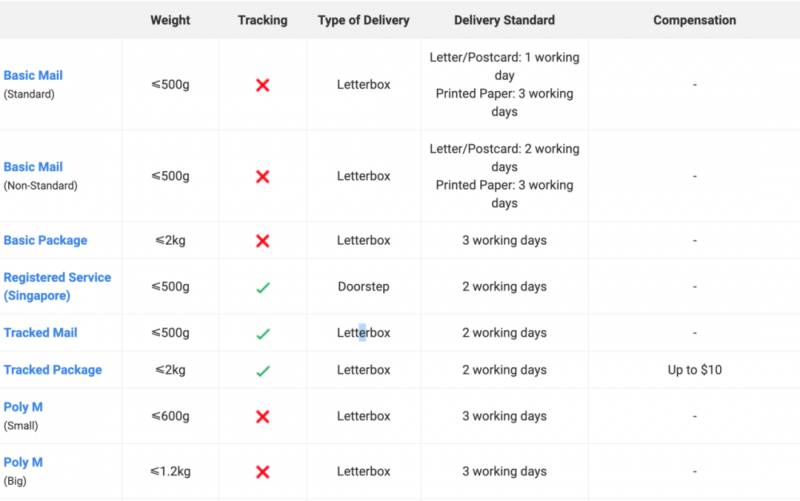
Task: Click the green checkmark for Tracked Mail
Action: tap(262, 334)
